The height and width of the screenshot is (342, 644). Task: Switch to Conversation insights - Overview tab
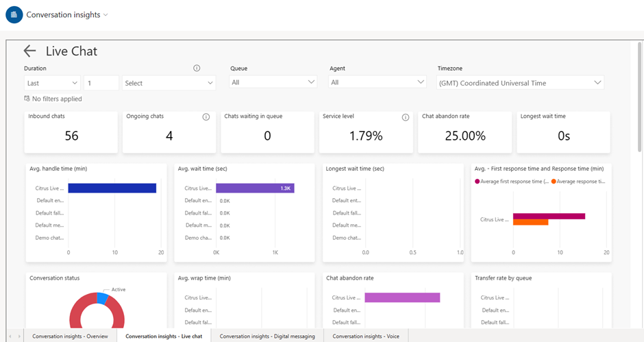tap(70, 336)
